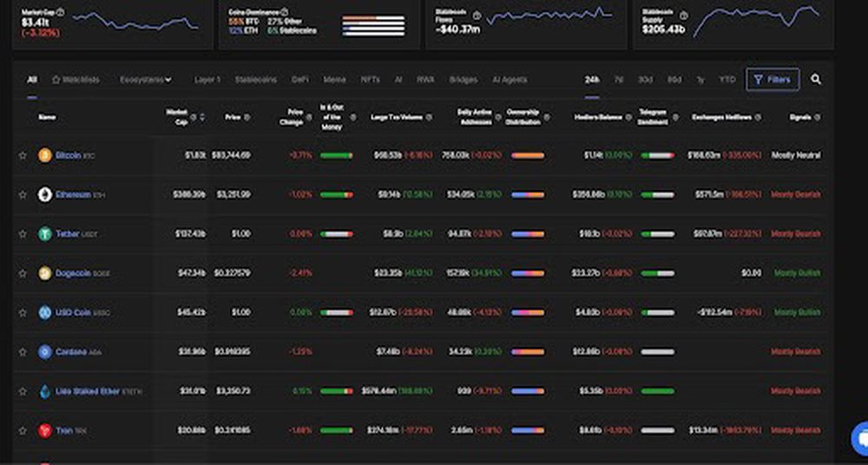The width and height of the screenshot is (868, 465).
Task: Click Tether Telegram Sentiment bar
Action: [658, 234]
